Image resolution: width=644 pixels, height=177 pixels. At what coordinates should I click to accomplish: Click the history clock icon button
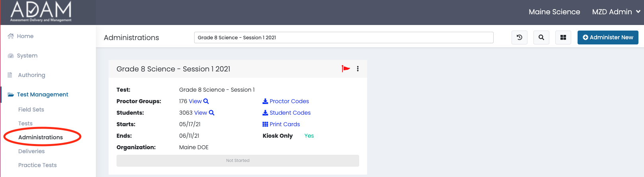(519, 37)
